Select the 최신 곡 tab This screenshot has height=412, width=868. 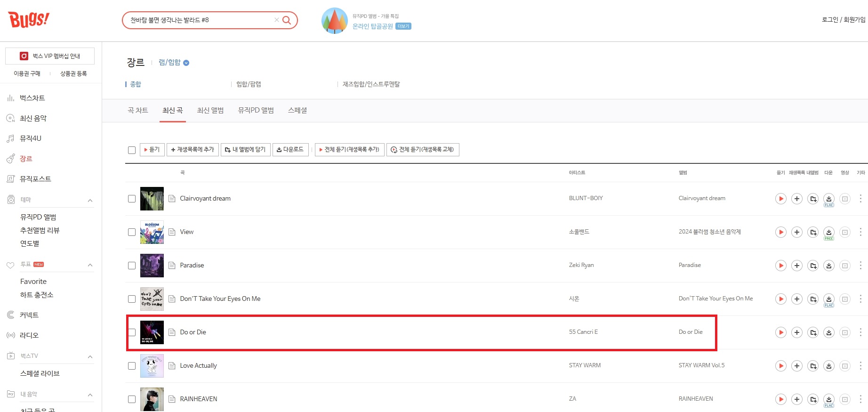point(173,110)
